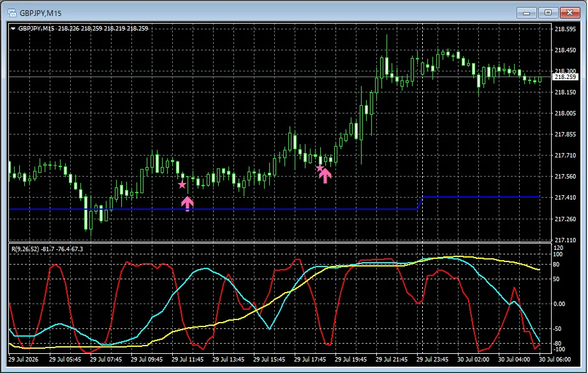Click the second pink star near 17:45
Viewport: 588px width, 373px height.
320,168
